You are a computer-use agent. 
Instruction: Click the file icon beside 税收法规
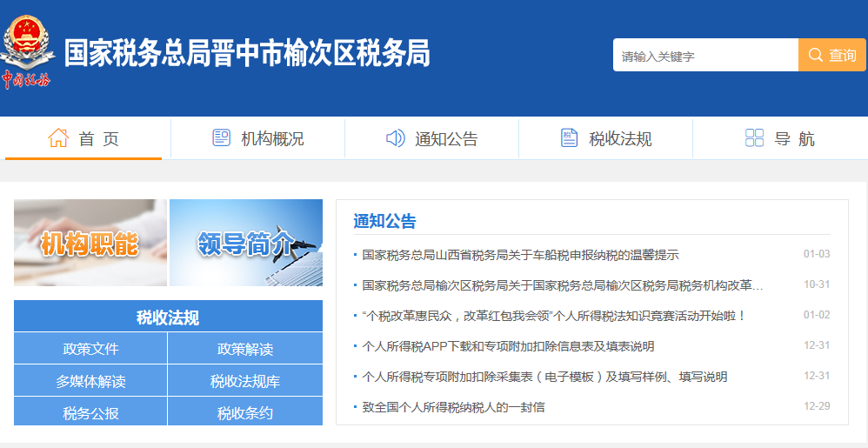[x=569, y=138]
